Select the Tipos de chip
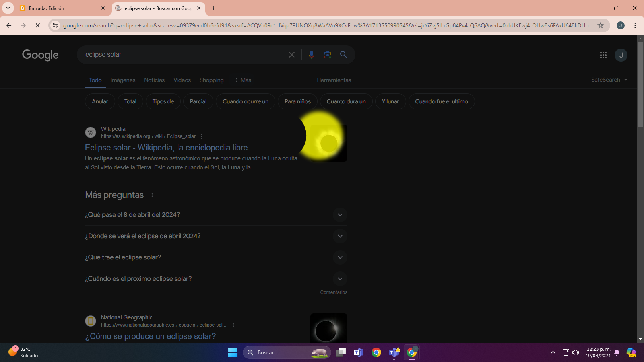This screenshot has height=362, width=644. (163, 101)
